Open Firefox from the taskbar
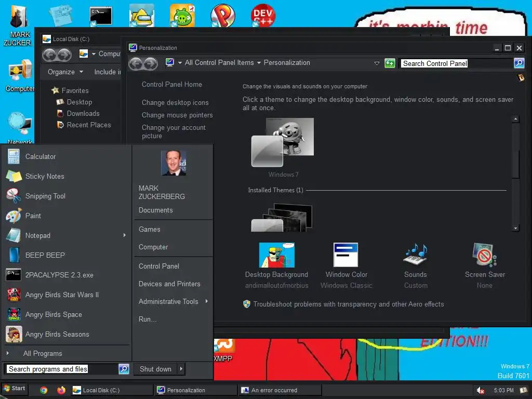 coord(61,390)
